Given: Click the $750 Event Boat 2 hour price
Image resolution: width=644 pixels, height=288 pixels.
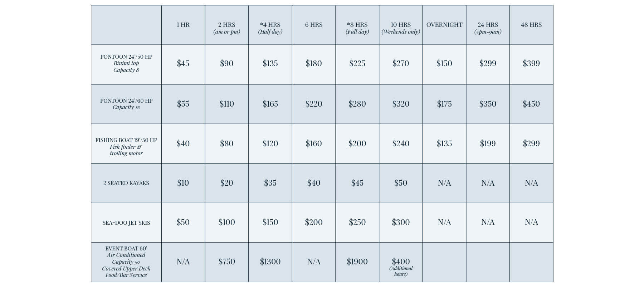Looking at the screenshot, I should (x=226, y=262).
